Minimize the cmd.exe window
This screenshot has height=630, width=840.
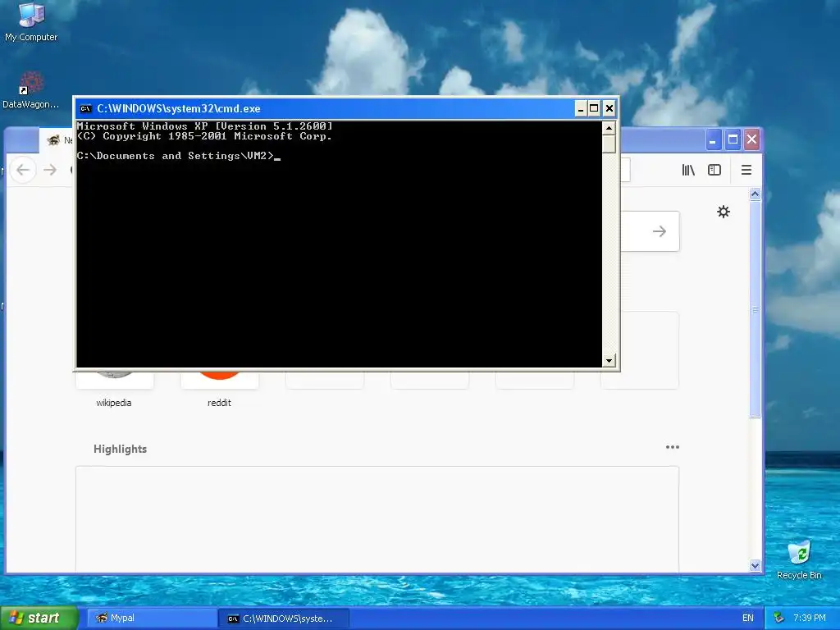(x=580, y=109)
